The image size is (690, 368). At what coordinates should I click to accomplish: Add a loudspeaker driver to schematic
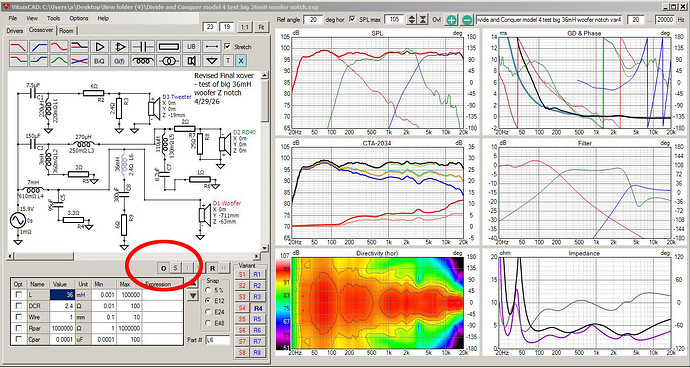pos(191,61)
